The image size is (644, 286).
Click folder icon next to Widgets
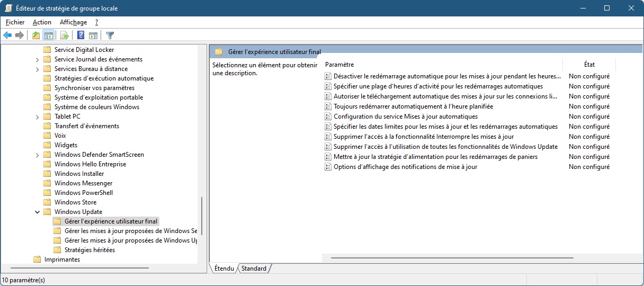(x=47, y=145)
